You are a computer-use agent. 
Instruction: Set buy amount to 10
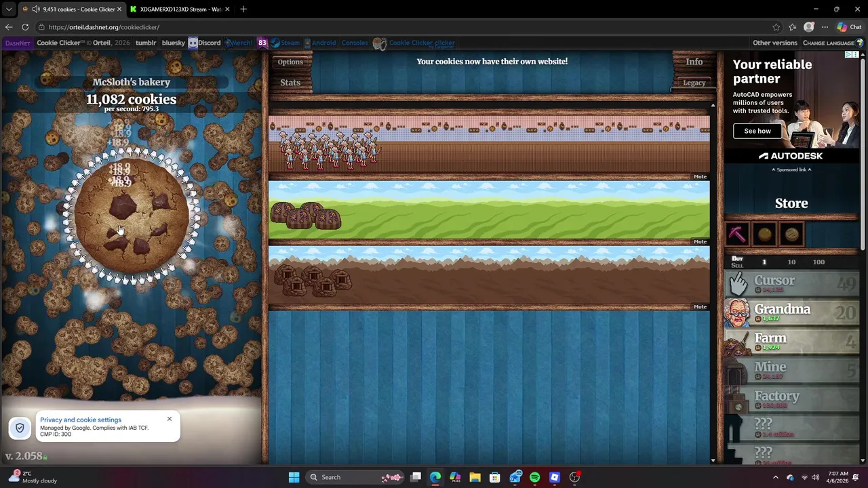pos(791,262)
